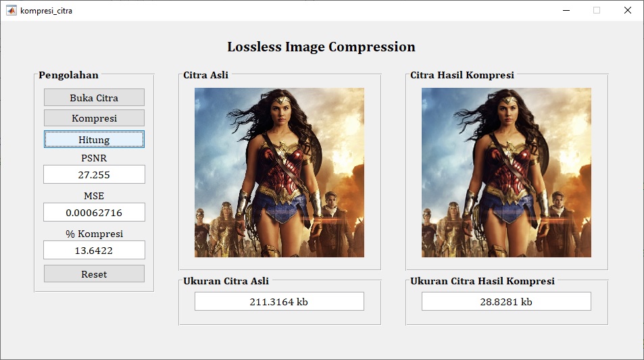
Task: Click the Lossless Image Compression heading
Action: [x=321, y=47]
